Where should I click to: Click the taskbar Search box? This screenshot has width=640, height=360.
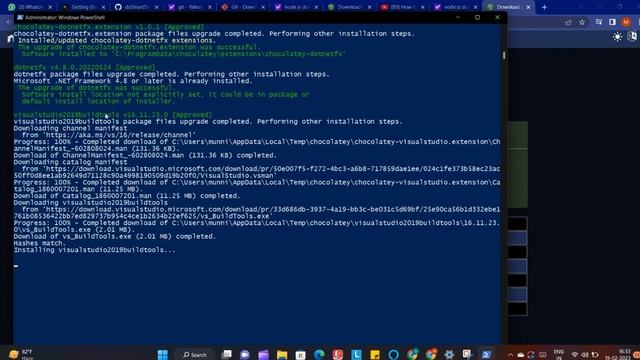pyautogui.click(x=195, y=354)
